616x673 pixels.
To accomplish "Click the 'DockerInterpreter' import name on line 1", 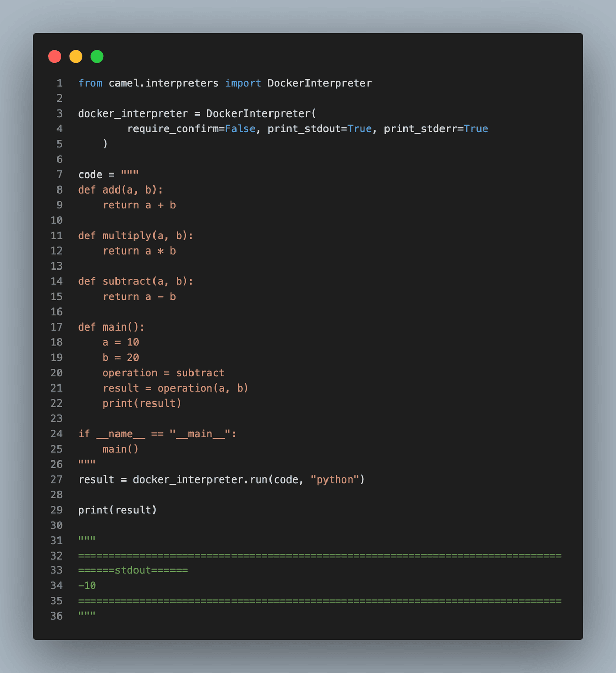I will (319, 83).
